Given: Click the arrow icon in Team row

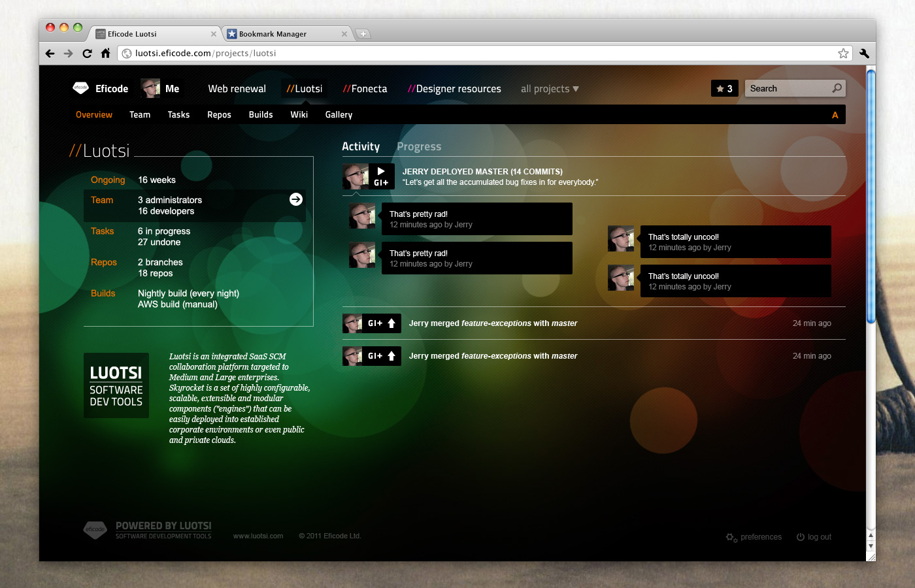Looking at the screenshot, I should [x=296, y=199].
